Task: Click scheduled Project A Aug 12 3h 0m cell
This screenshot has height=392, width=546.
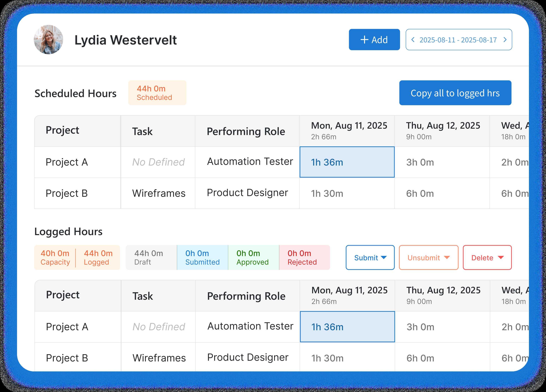Action: pos(442,162)
